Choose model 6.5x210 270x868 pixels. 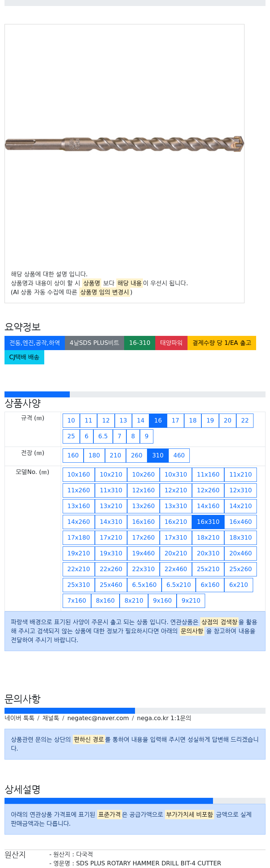(178, 585)
